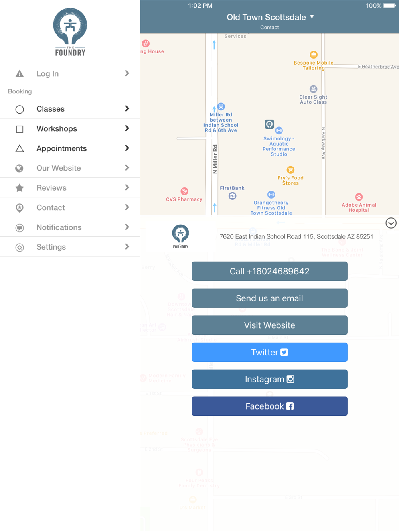Tap the N Miller Rd street label
The width and height of the screenshot is (399, 532).
coord(215,159)
